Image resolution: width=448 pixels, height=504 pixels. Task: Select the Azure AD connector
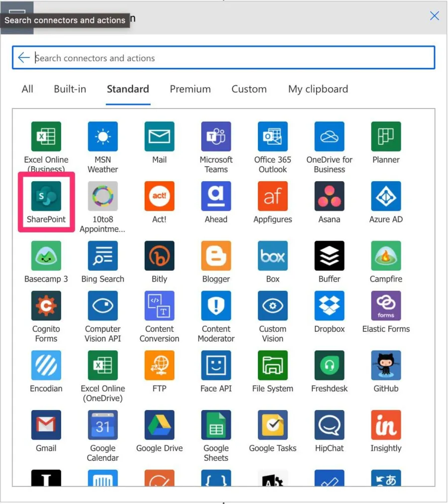coord(386,196)
